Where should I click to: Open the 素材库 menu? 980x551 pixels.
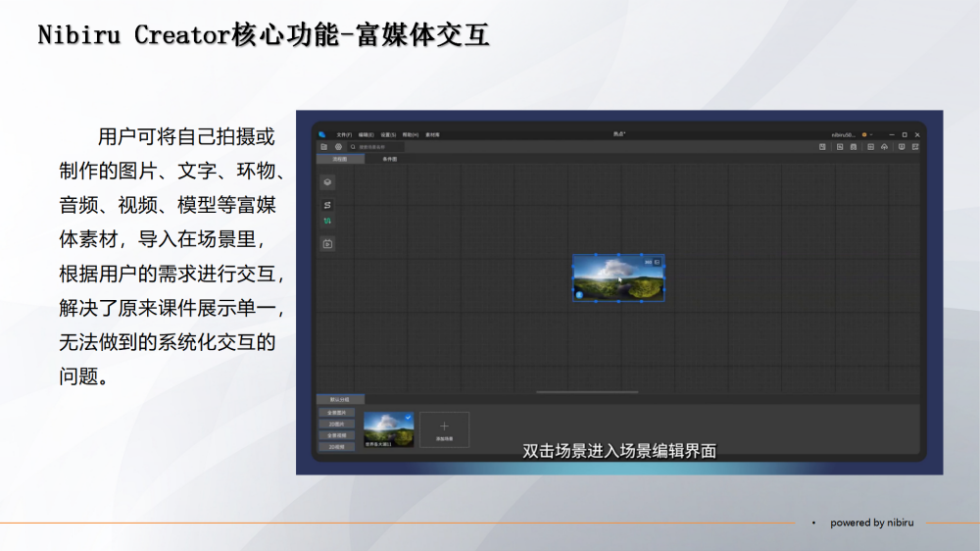pos(432,134)
